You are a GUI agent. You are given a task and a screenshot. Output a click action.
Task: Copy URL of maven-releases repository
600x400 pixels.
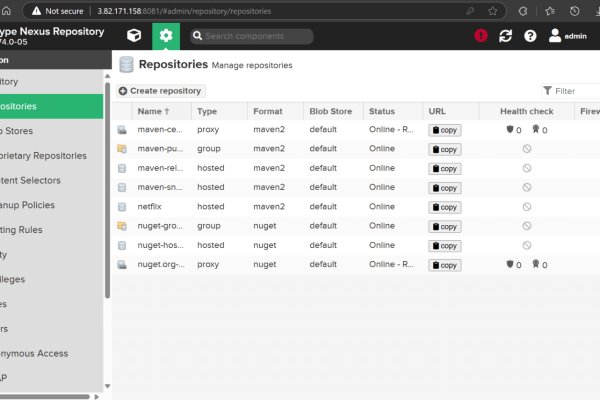[x=445, y=169]
